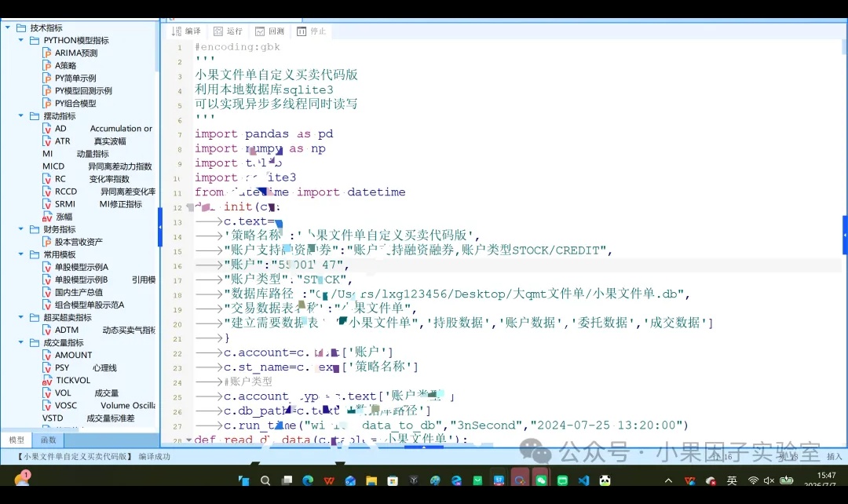The width and height of the screenshot is (848, 504).
Task: Click the 编译成功 status bar message
Action: click(154, 456)
